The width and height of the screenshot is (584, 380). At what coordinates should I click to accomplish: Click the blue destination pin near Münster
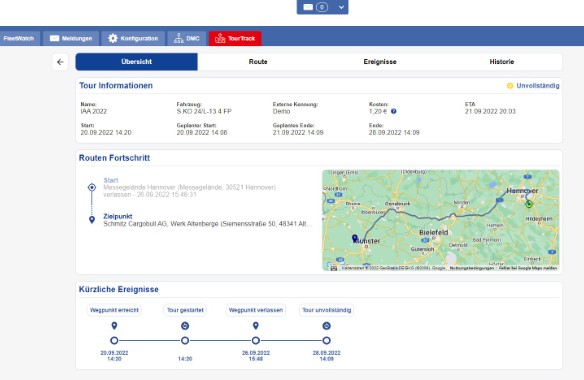coord(355,238)
